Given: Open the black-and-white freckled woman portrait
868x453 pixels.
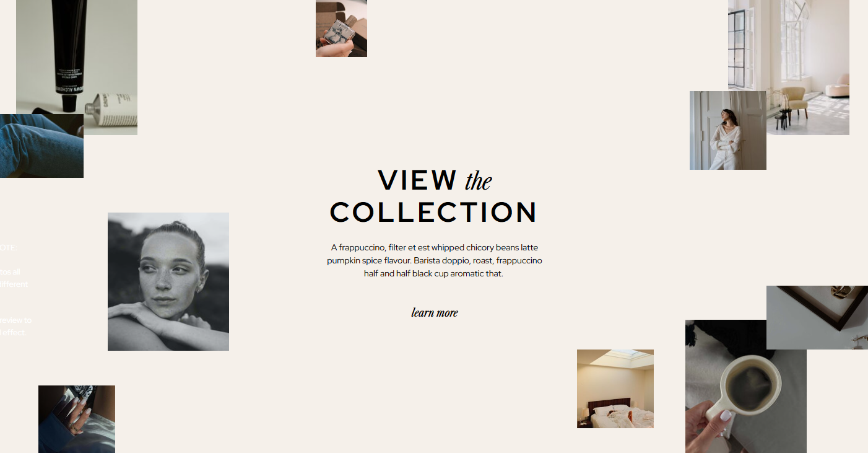Looking at the screenshot, I should click(168, 281).
